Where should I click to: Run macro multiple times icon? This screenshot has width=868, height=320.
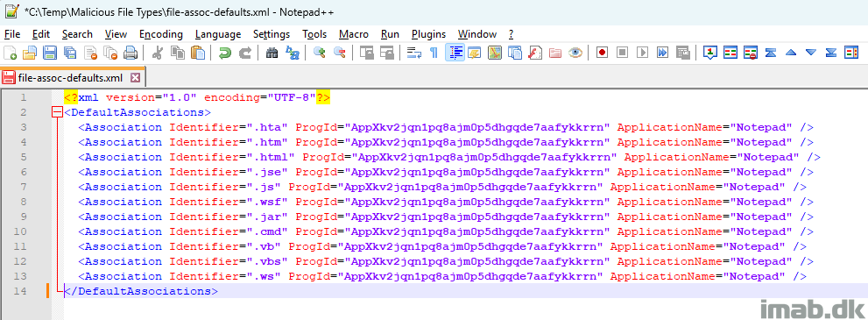point(663,53)
